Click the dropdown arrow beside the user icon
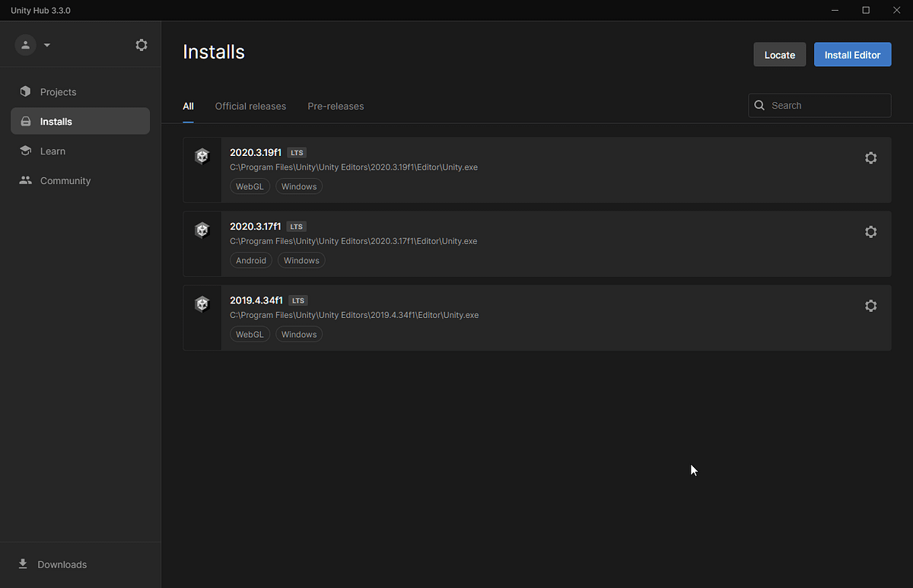The height and width of the screenshot is (588, 913). 46,45
